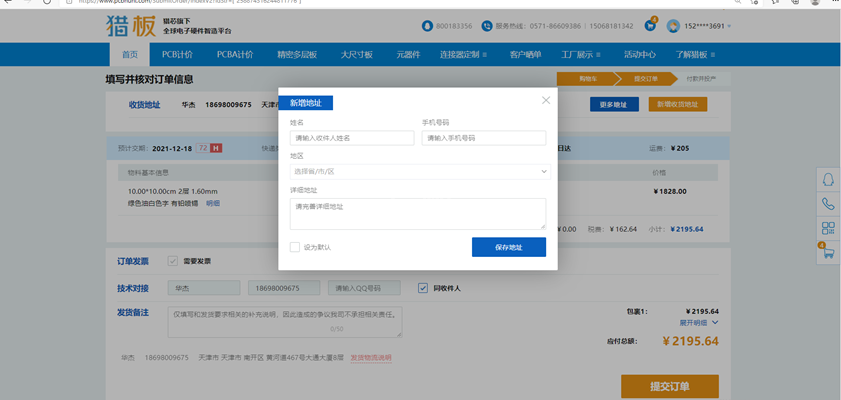
Task: Click the QR code icon on right sidebar
Action: coord(827,228)
